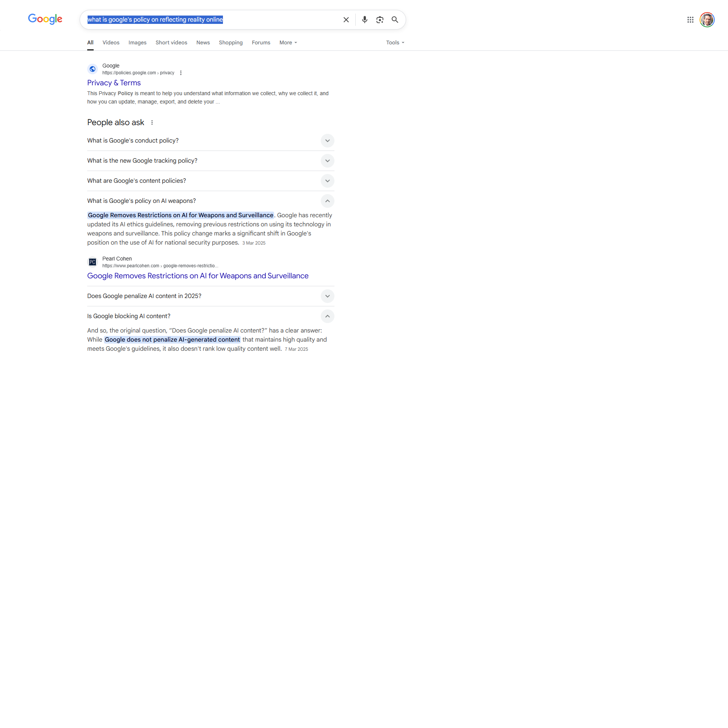Switch to the Short videos tab
The width and height of the screenshot is (728, 728).
coord(171,42)
